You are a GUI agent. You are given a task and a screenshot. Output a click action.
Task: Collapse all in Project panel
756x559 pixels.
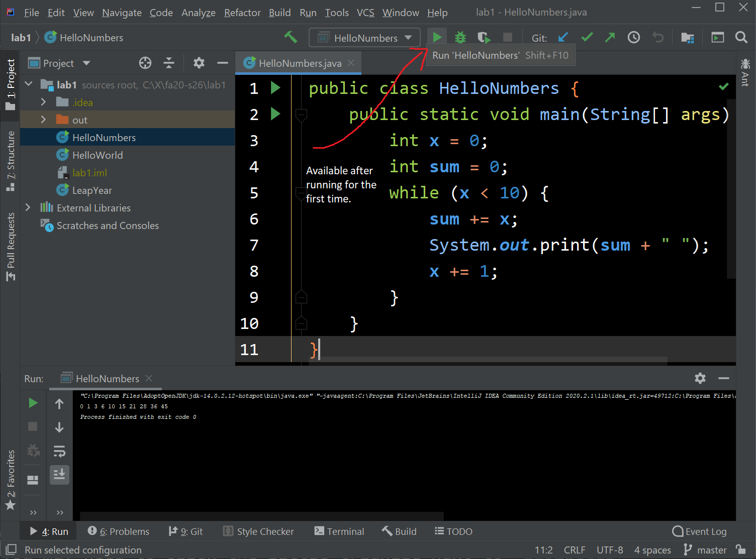click(x=169, y=63)
